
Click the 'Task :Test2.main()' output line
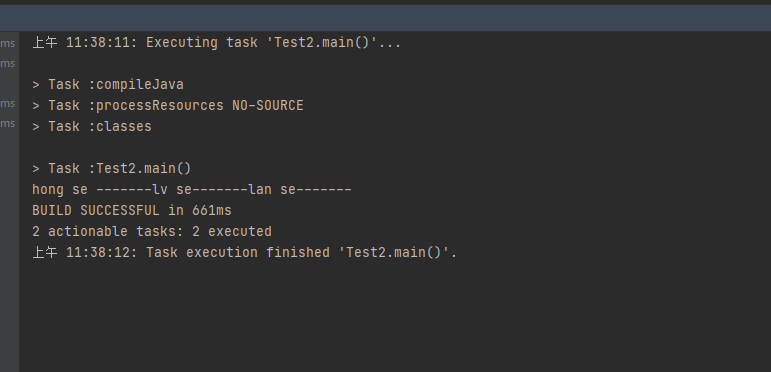(112, 169)
